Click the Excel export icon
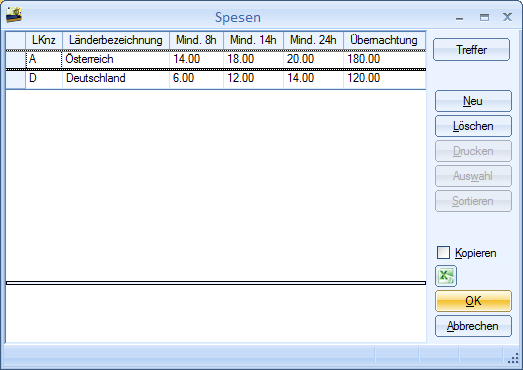Viewport: 523px width, 370px height. click(446, 276)
